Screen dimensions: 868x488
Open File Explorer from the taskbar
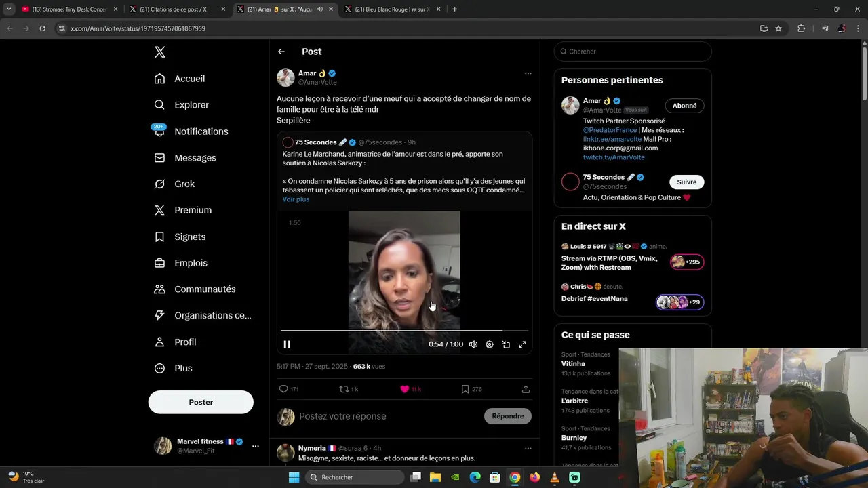(x=435, y=477)
